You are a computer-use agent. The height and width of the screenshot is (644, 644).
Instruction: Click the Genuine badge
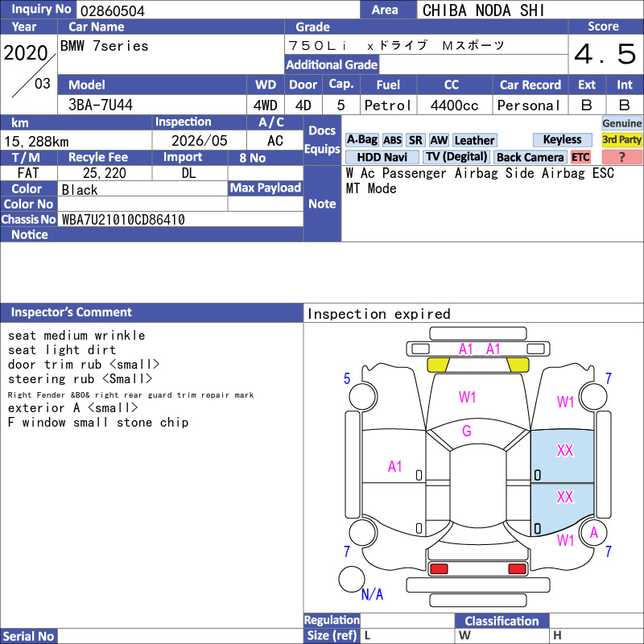pyautogui.click(x=621, y=123)
